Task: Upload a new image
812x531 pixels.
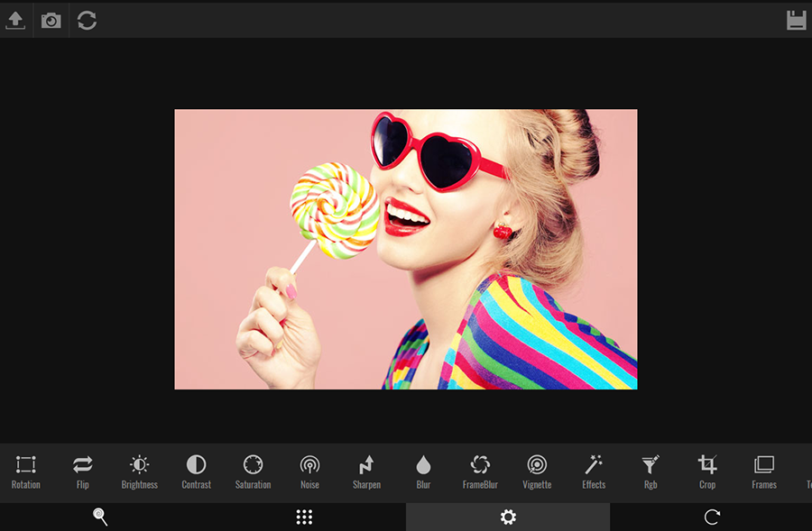Action: tap(16, 20)
